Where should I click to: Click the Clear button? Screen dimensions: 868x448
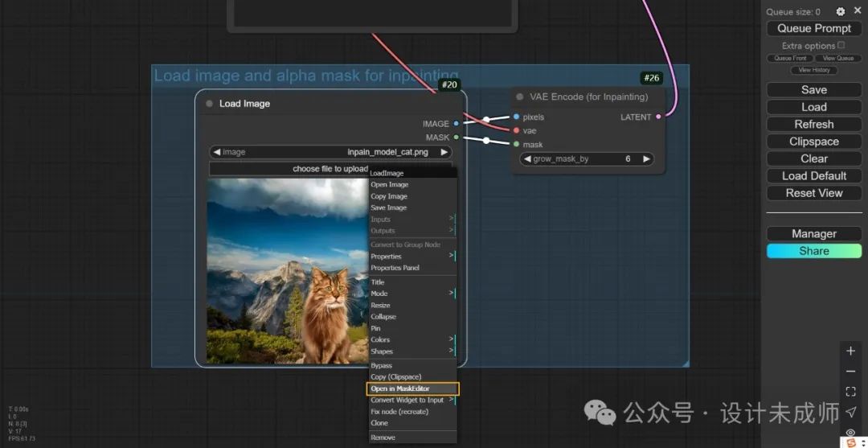[x=813, y=158]
